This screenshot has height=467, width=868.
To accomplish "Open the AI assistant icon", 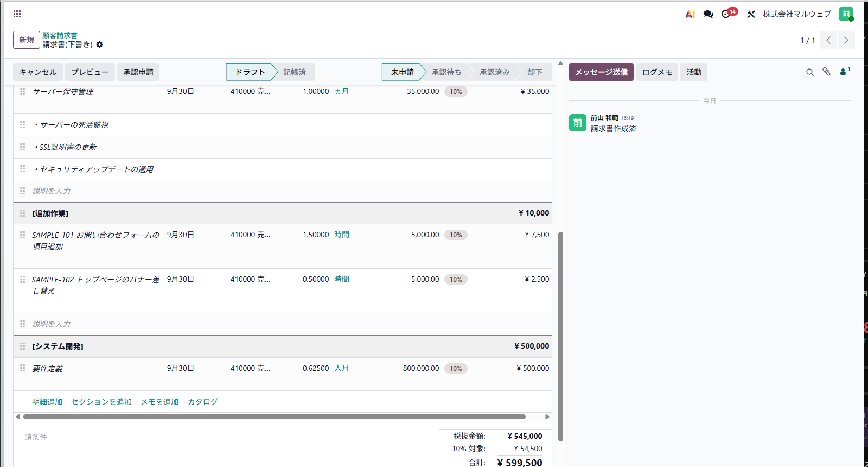I will coord(690,14).
